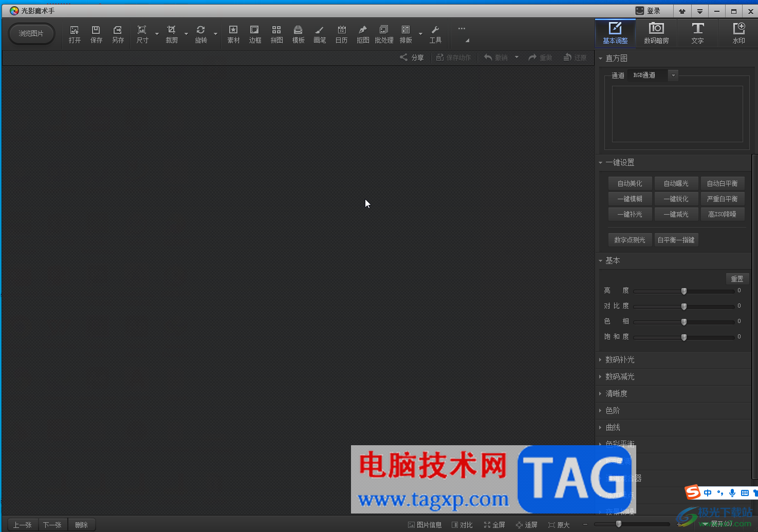Go to the previous image with 上一张
The image size is (758, 532).
click(x=23, y=525)
